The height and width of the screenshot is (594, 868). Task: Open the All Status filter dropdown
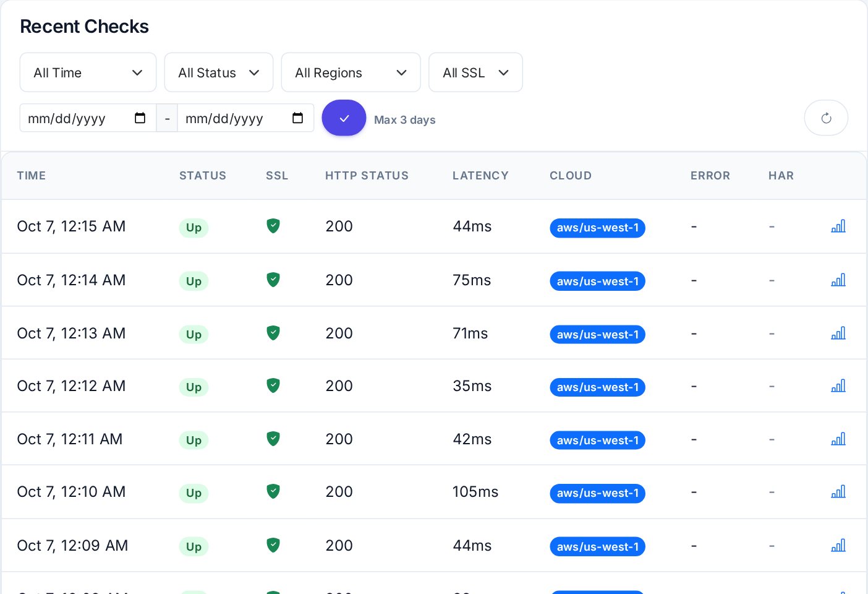tap(219, 72)
